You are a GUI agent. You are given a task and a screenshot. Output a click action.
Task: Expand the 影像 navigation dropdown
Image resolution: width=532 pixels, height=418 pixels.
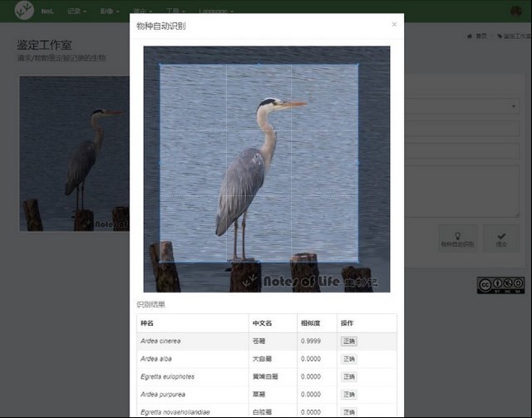click(x=109, y=11)
